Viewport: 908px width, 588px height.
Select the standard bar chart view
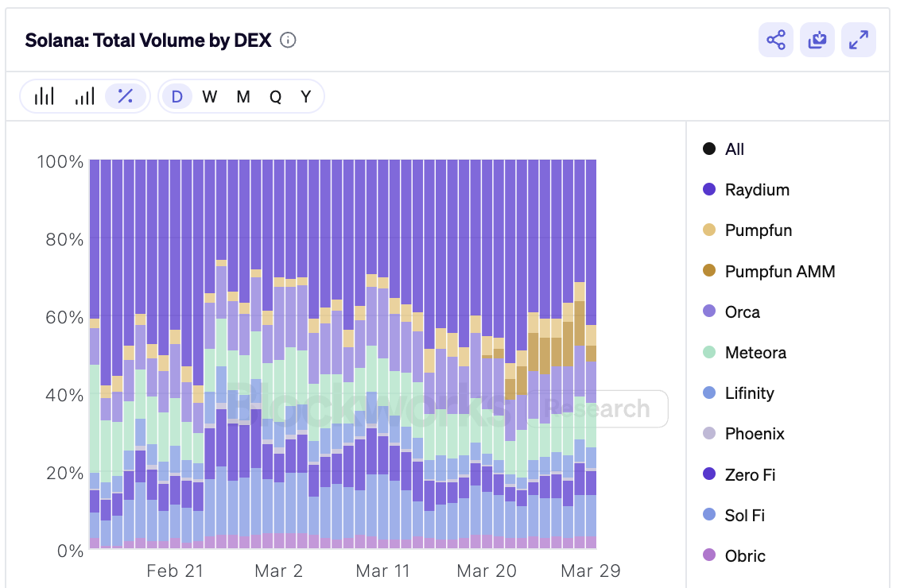44,95
